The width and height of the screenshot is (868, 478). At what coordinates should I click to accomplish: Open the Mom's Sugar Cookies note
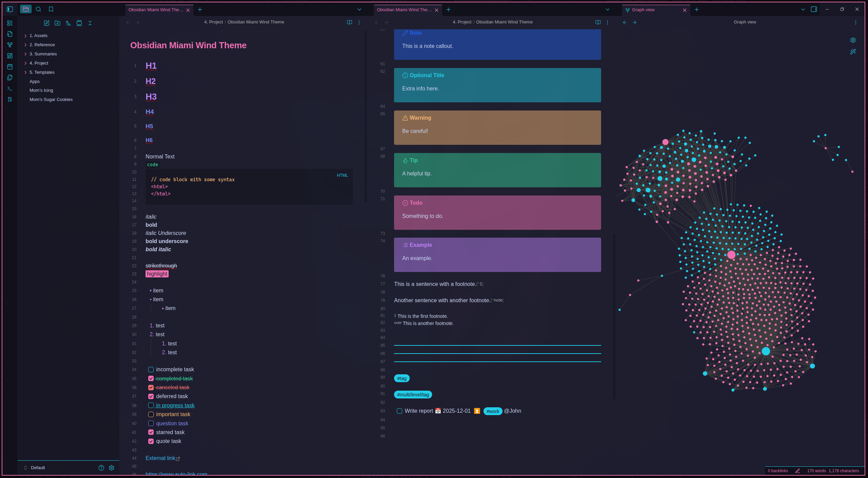[x=51, y=100]
